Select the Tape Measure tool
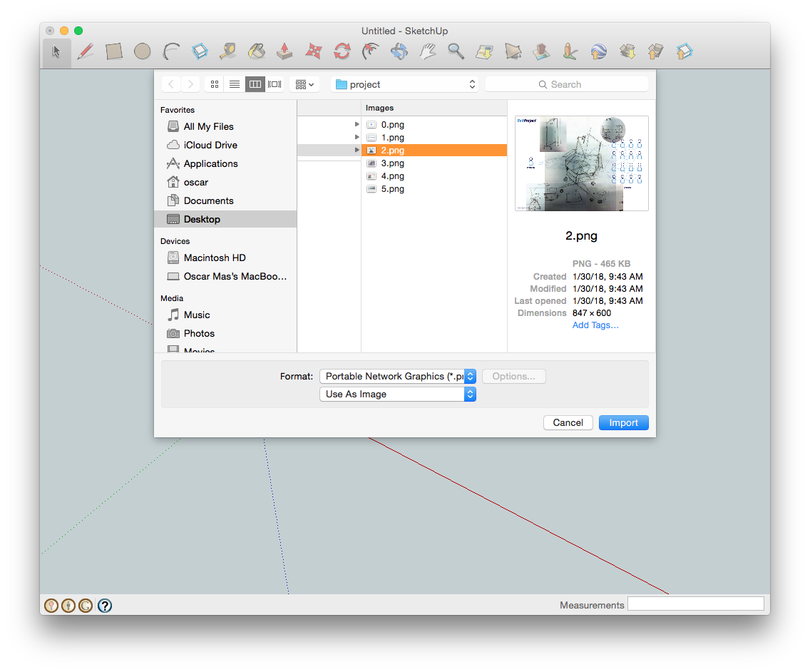The width and height of the screenshot is (810, 672). click(227, 51)
